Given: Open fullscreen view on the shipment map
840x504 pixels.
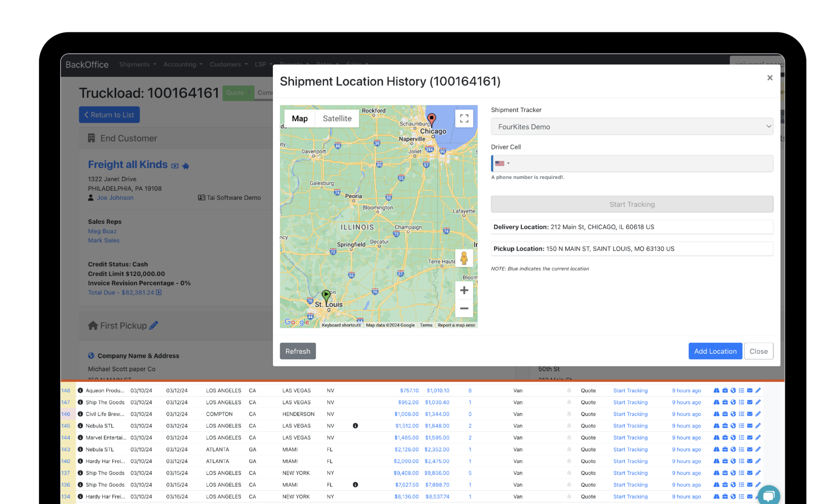Looking at the screenshot, I should point(464,118).
